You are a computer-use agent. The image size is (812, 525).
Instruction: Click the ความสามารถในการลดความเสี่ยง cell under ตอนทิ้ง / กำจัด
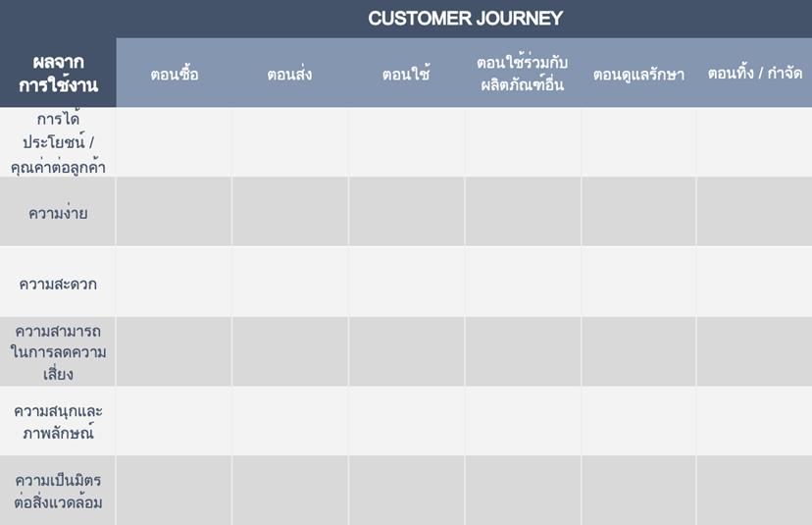pos(754,352)
